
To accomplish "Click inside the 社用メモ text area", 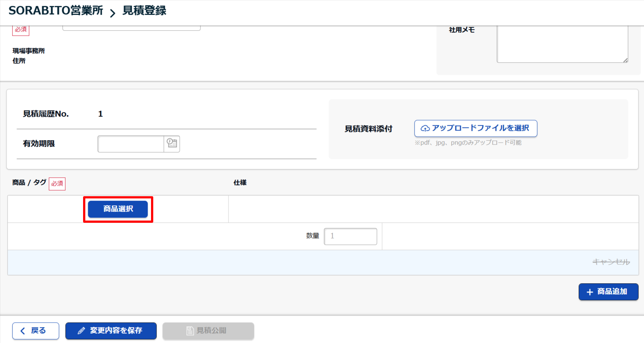I will click(x=562, y=44).
